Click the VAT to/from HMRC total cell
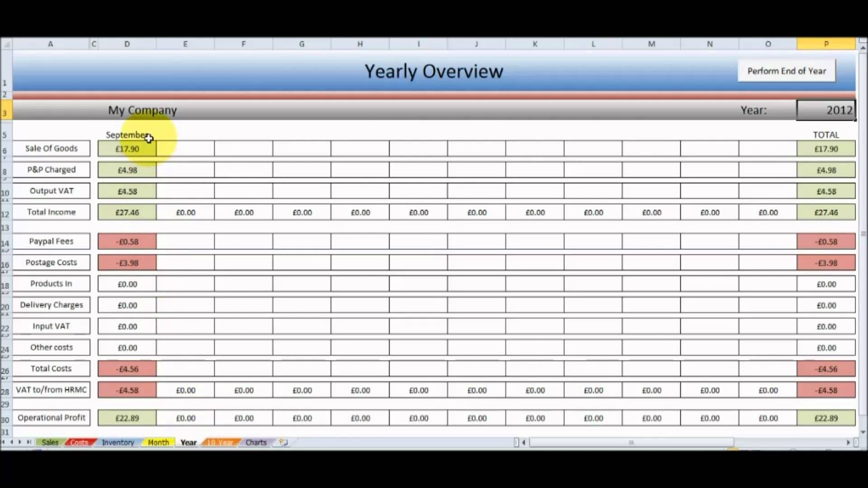The image size is (868, 488). tap(826, 390)
